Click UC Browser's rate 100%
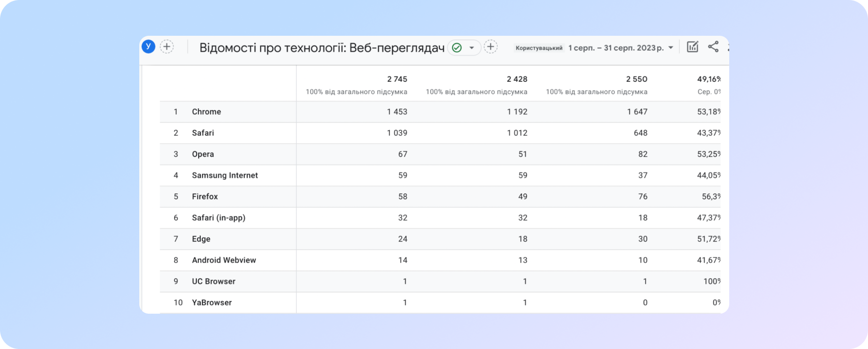Image resolution: width=868 pixels, height=349 pixels. click(x=712, y=281)
